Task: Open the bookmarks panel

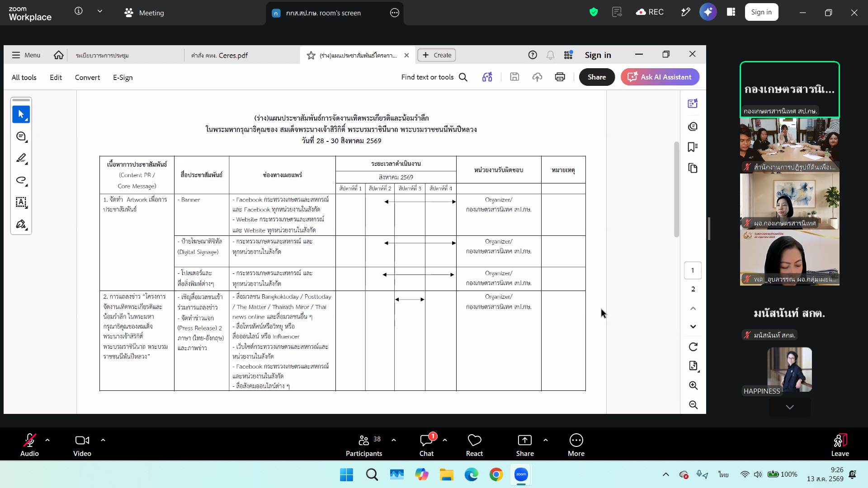Action: pos(693,147)
